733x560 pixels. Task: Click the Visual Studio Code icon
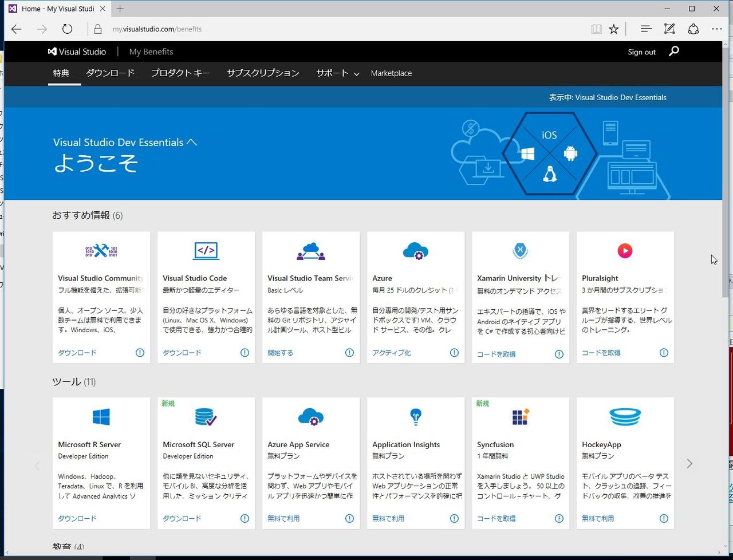coord(206,251)
